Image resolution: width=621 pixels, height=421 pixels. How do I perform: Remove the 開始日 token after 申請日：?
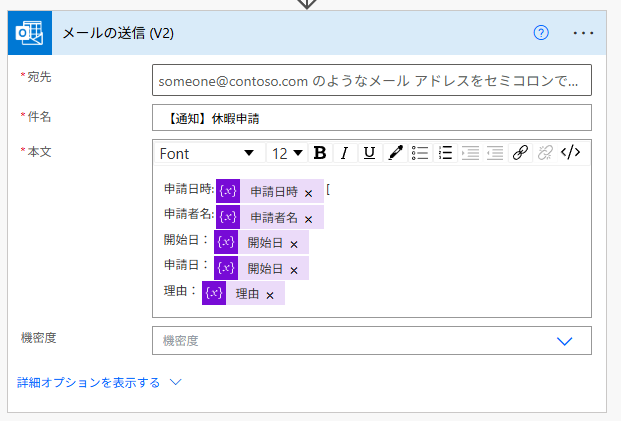click(294, 271)
